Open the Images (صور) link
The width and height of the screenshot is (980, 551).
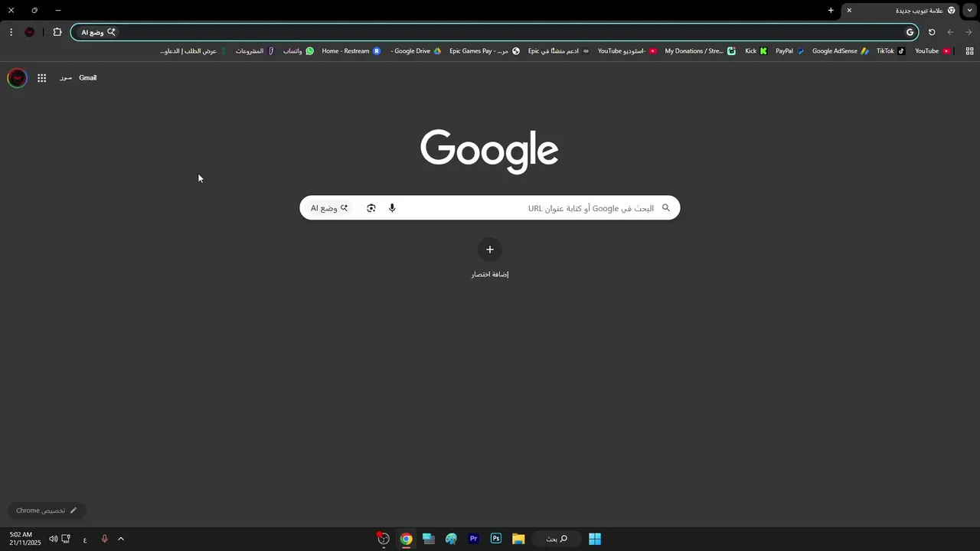66,78
